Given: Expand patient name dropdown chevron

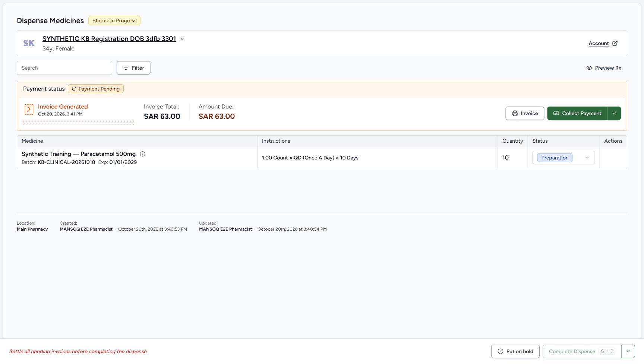Looking at the screenshot, I should pyautogui.click(x=182, y=39).
